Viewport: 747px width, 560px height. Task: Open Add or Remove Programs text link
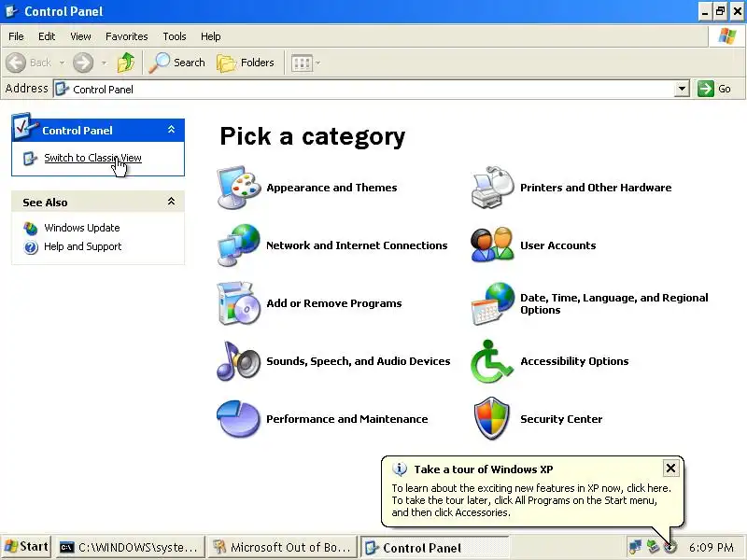tap(334, 303)
